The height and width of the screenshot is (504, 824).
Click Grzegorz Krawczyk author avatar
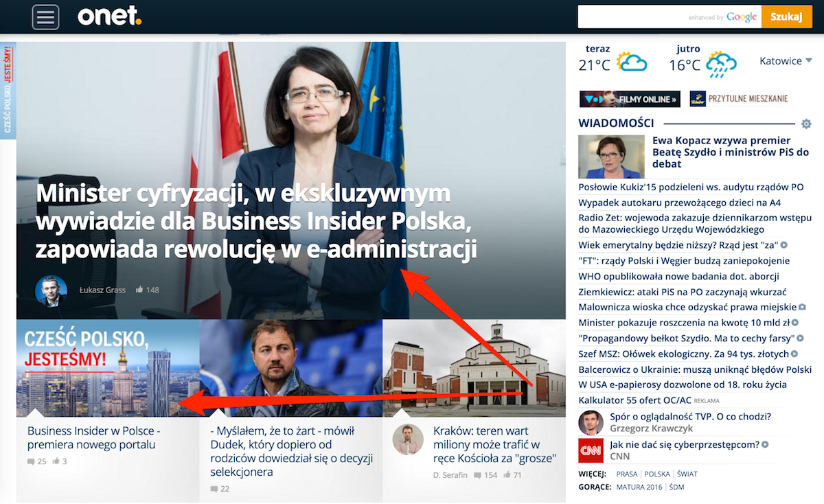pyautogui.click(x=591, y=423)
